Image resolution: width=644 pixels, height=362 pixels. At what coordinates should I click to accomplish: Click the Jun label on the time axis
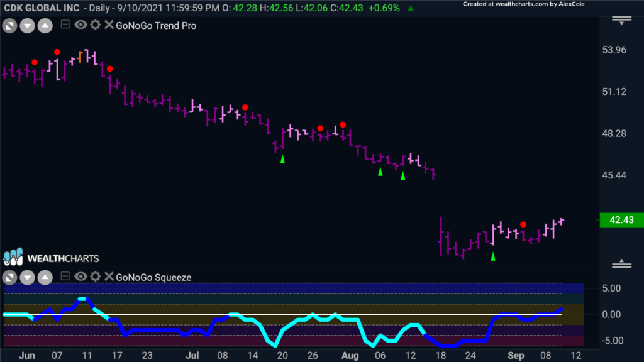26,356
